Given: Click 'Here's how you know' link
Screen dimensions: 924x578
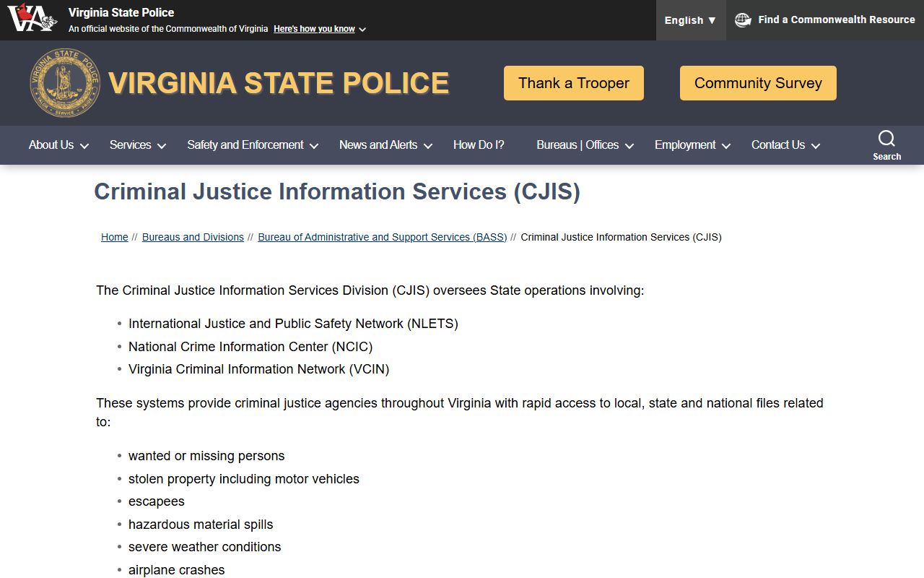Looking at the screenshot, I should [x=314, y=29].
